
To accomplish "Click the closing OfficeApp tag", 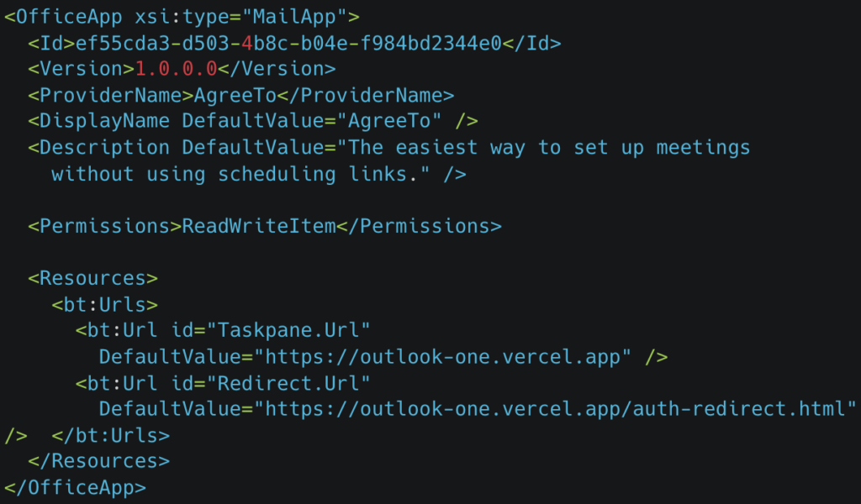I will click(75, 487).
